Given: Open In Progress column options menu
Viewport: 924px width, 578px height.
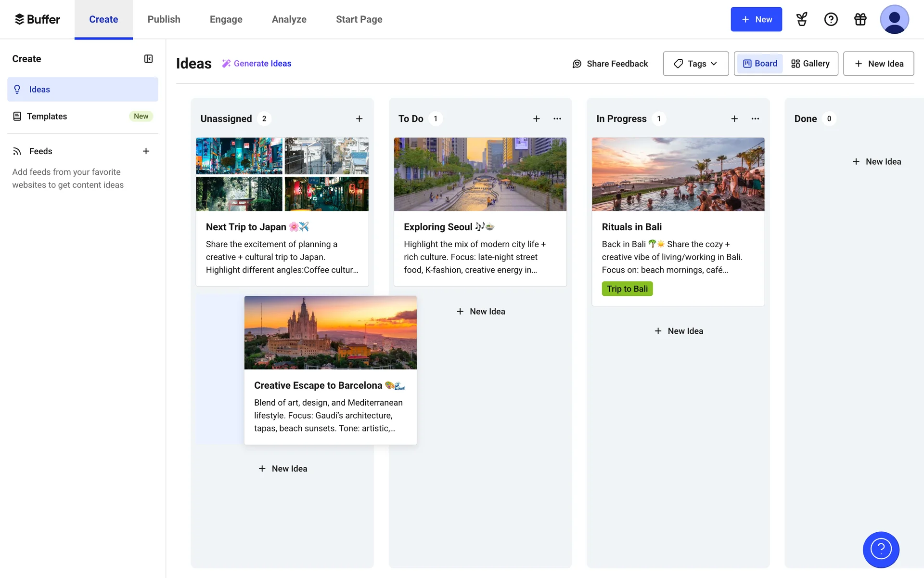Looking at the screenshot, I should [755, 118].
